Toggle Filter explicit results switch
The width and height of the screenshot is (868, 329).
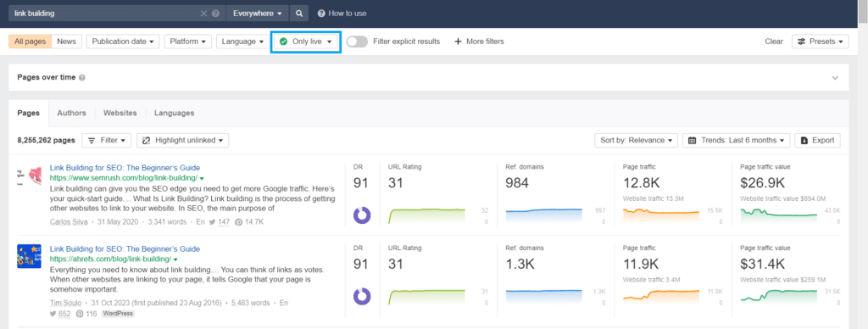357,42
